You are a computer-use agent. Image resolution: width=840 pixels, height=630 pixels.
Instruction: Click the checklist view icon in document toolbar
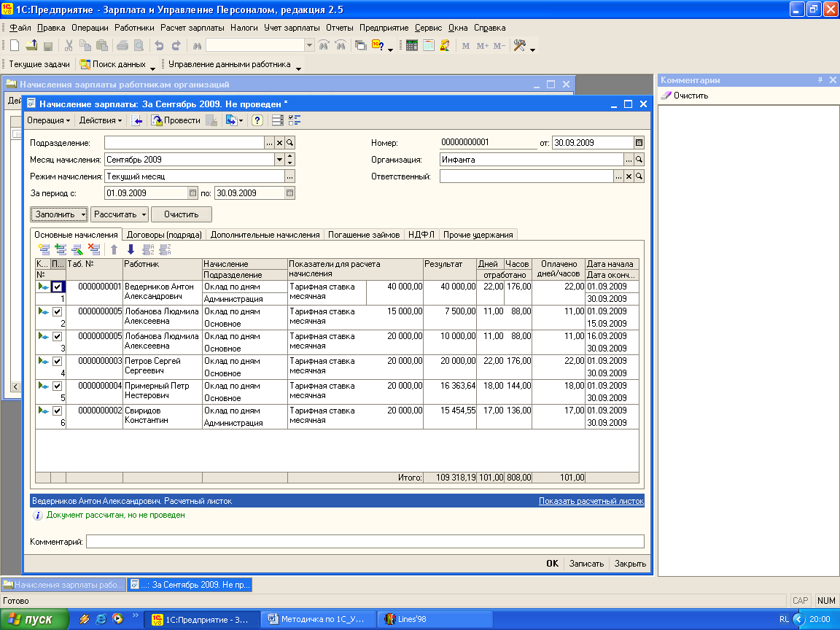pyautogui.click(x=294, y=120)
